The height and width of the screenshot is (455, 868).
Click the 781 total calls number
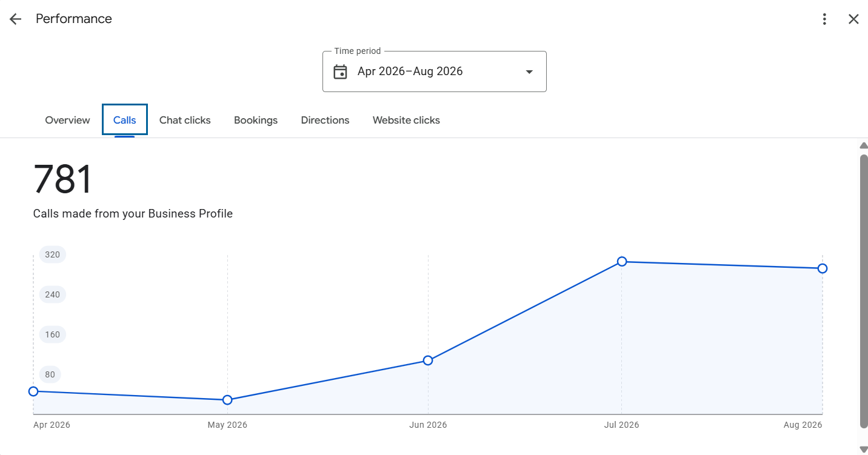[x=63, y=179]
